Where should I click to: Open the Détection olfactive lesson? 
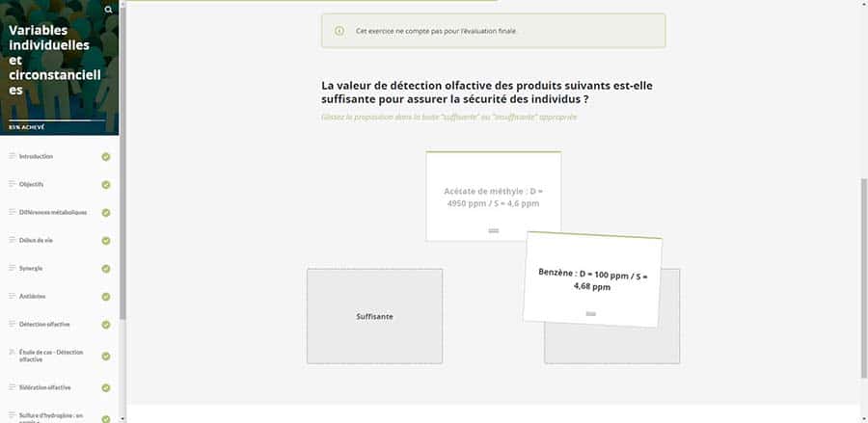click(x=44, y=324)
